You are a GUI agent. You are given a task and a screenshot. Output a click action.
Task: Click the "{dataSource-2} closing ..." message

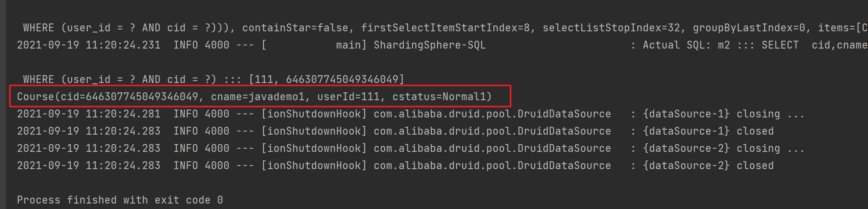(724, 148)
